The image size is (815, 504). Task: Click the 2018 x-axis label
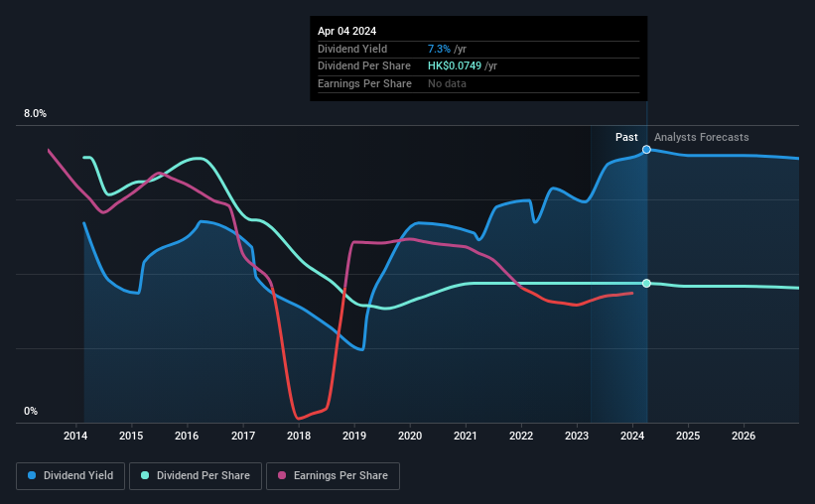[299, 436]
